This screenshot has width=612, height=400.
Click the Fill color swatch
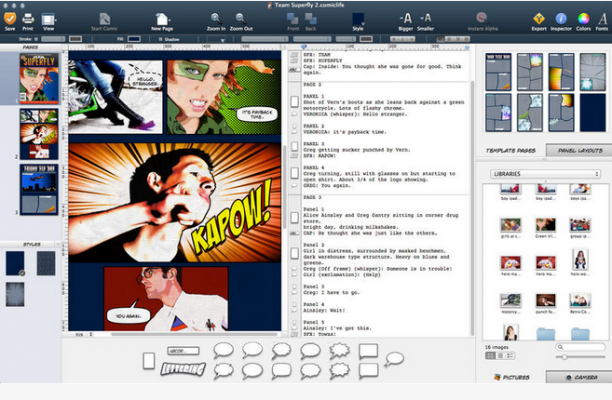click(x=134, y=39)
